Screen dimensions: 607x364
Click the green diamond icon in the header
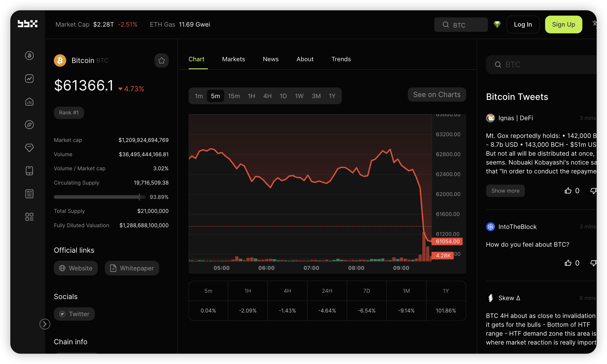497,25
